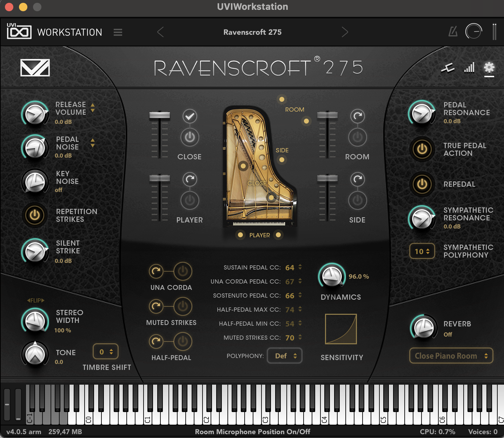This screenshot has width=504, height=438.
Task: Click the DYNAMICS knob
Action: [x=332, y=276]
